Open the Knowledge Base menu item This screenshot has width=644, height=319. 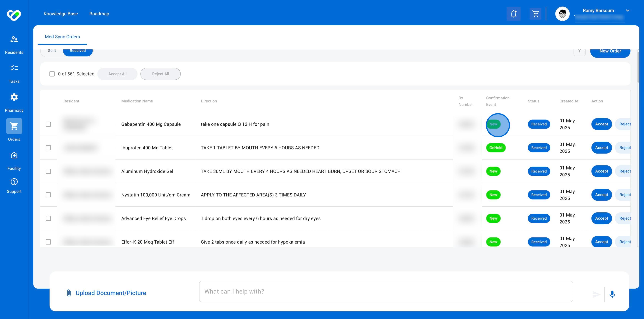61,14
